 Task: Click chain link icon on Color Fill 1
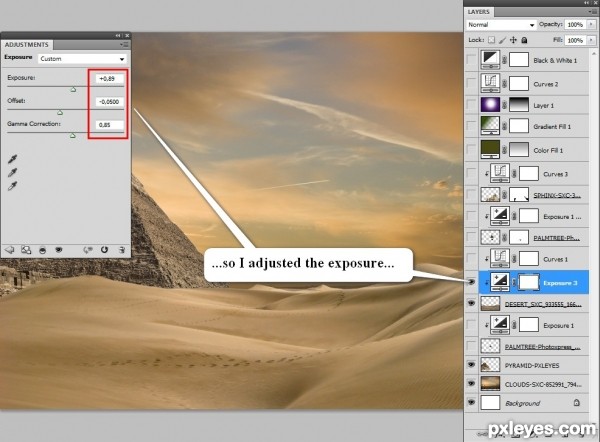pyautogui.click(x=504, y=150)
